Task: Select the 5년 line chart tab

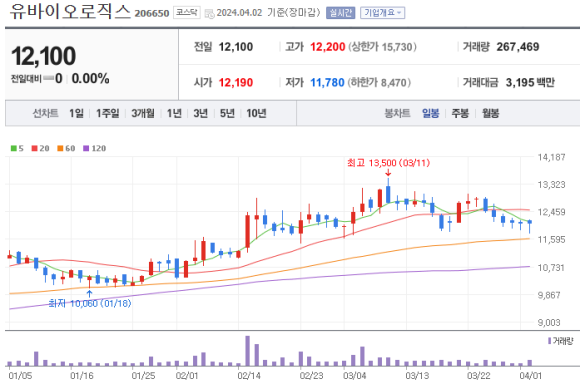Action: [227, 113]
